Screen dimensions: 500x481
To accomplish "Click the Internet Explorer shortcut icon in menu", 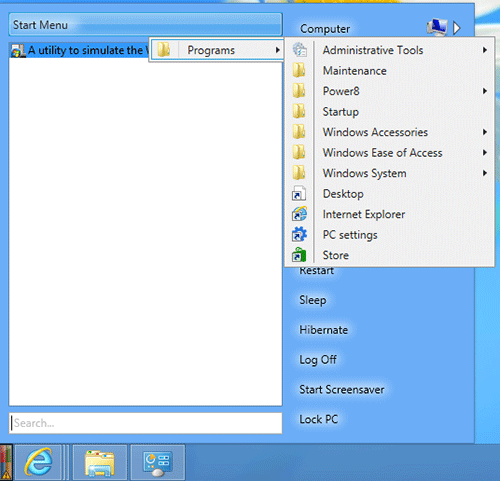I will click(x=299, y=214).
